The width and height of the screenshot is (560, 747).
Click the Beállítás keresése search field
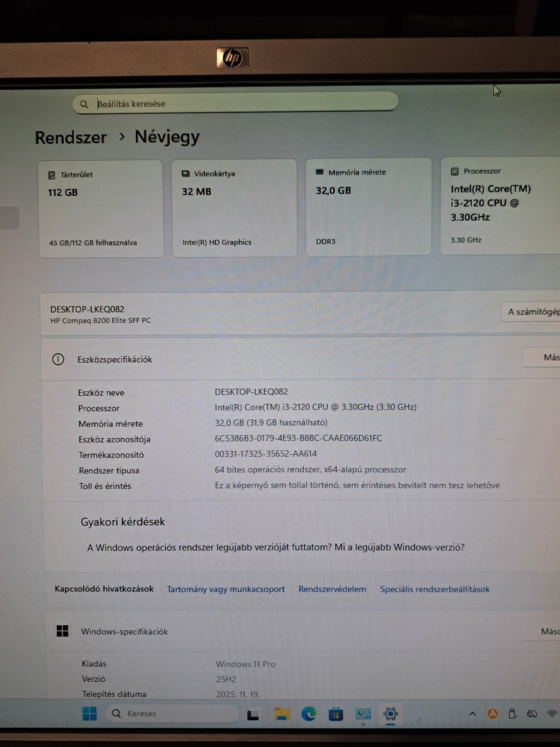(235, 103)
